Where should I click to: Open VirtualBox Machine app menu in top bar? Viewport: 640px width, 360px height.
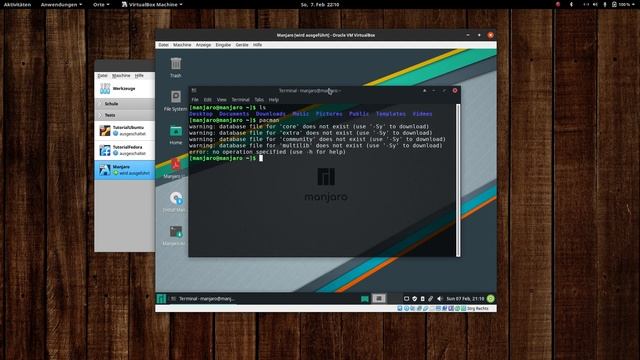point(152,4)
